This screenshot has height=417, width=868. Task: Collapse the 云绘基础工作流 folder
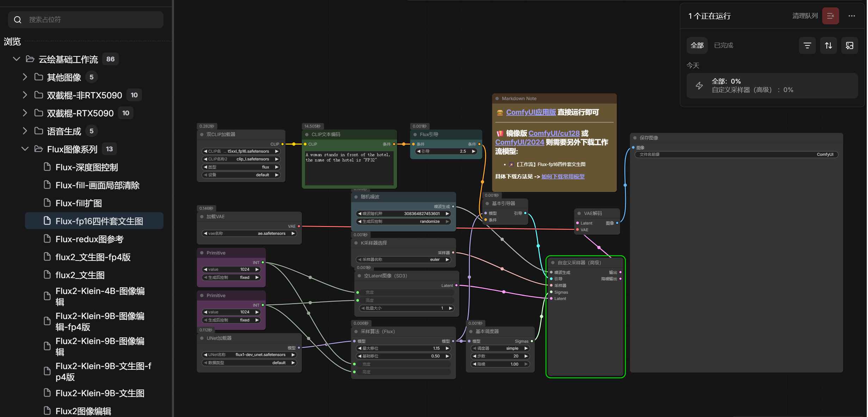tap(16, 59)
